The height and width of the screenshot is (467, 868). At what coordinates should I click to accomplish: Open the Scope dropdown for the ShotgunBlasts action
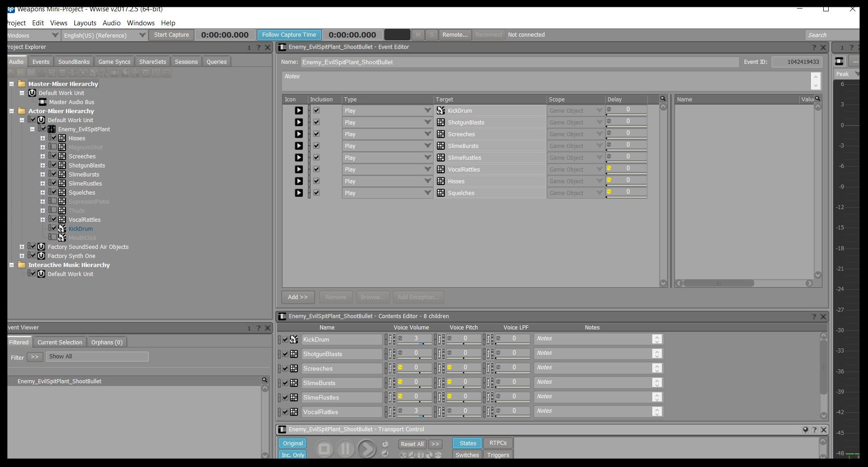(599, 122)
